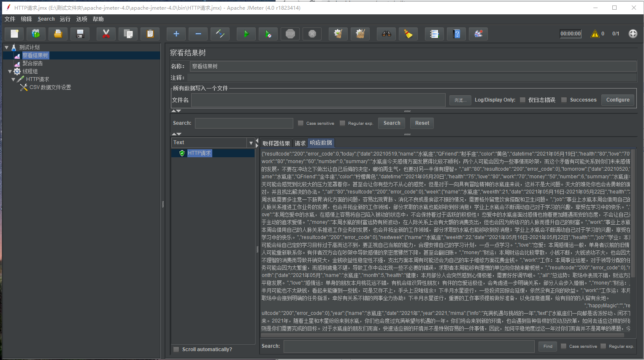
Task: Open the 选项 menu
Action: click(x=81, y=19)
